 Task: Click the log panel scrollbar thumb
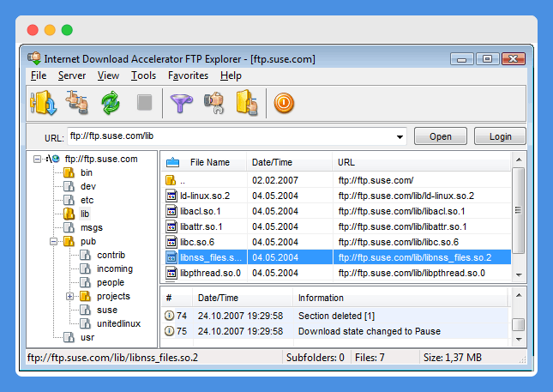coord(518,324)
